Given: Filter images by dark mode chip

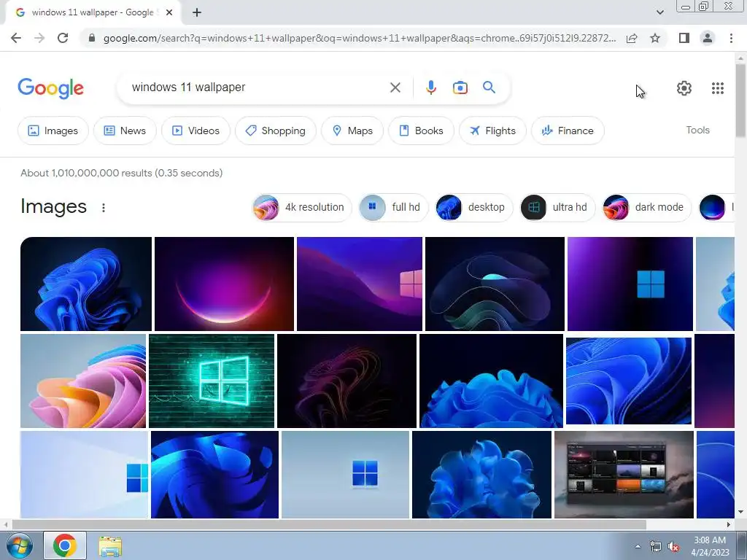Looking at the screenshot, I should tap(646, 207).
